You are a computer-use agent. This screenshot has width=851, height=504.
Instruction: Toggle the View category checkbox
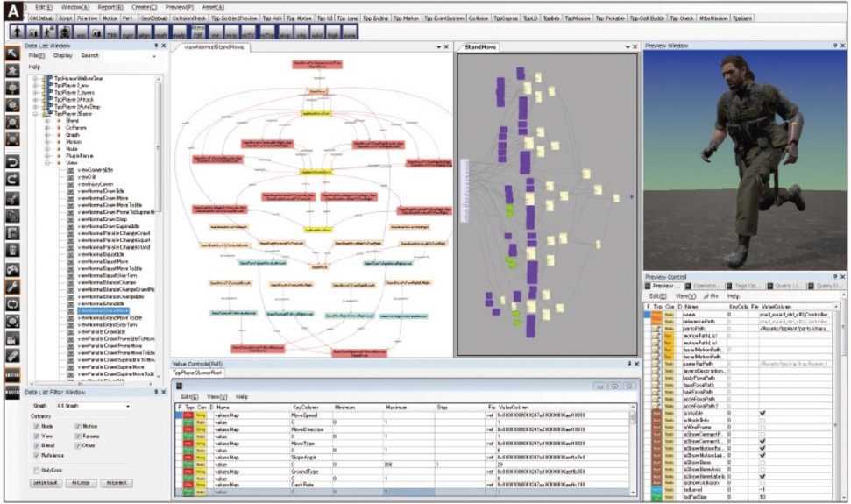36,437
